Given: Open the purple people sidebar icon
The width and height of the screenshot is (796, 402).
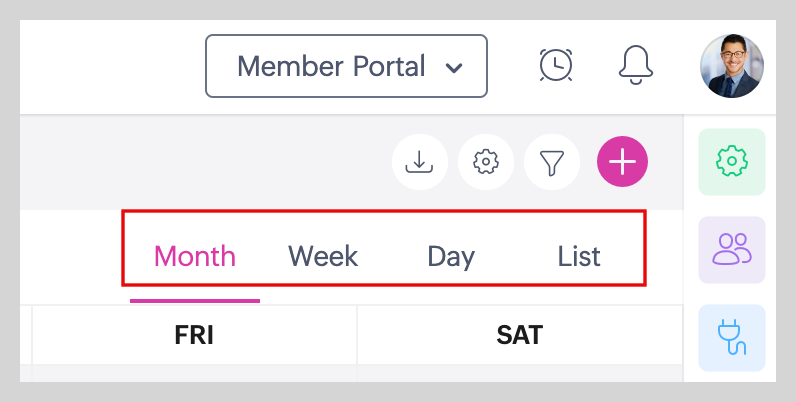Looking at the screenshot, I should point(732,249).
